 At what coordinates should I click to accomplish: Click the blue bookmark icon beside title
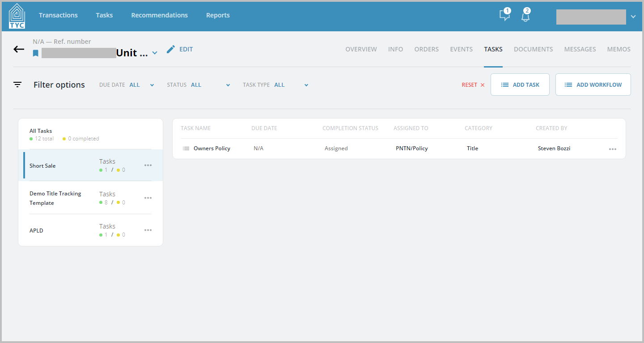coord(36,53)
